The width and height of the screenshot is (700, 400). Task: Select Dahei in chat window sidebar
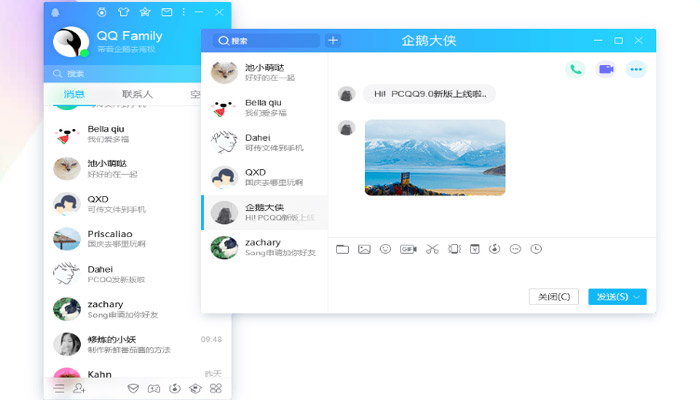[x=265, y=142]
